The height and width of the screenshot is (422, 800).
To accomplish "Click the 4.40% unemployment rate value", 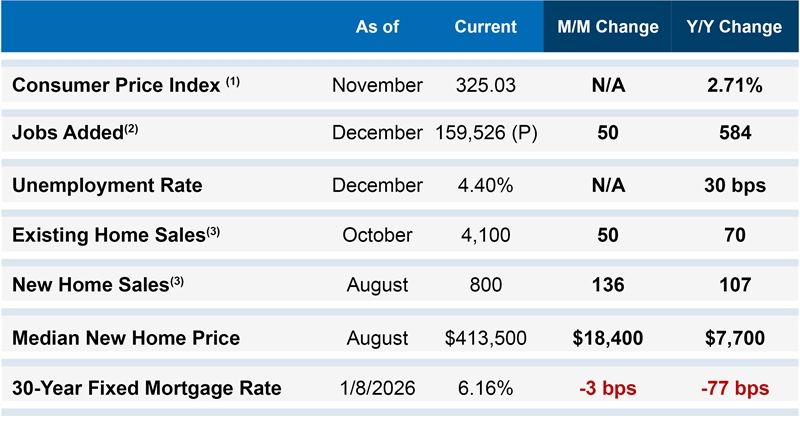I will (x=485, y=185).
